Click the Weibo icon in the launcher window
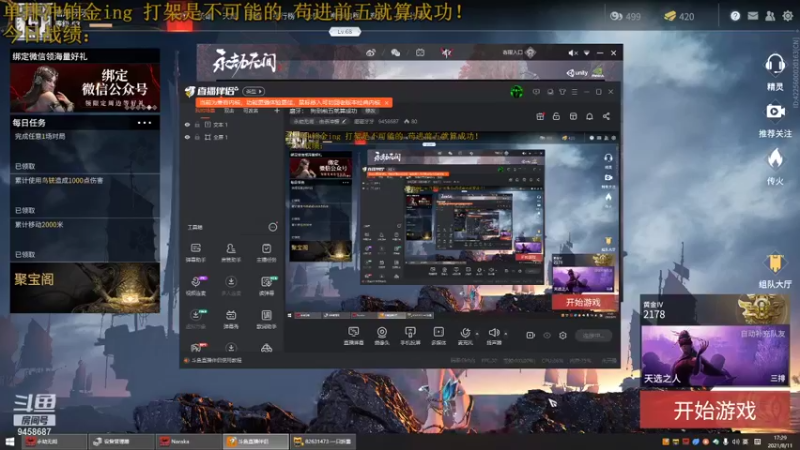 point(371,53)
